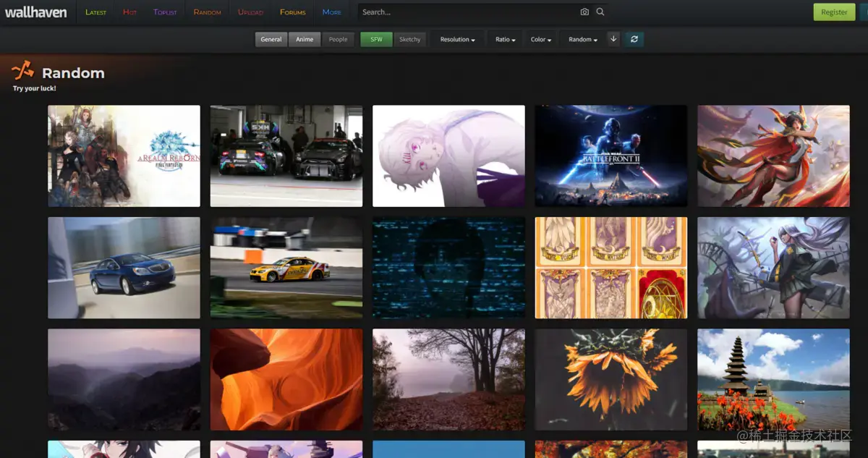
Task: Click into the Search field
Action: click(467, 12)
